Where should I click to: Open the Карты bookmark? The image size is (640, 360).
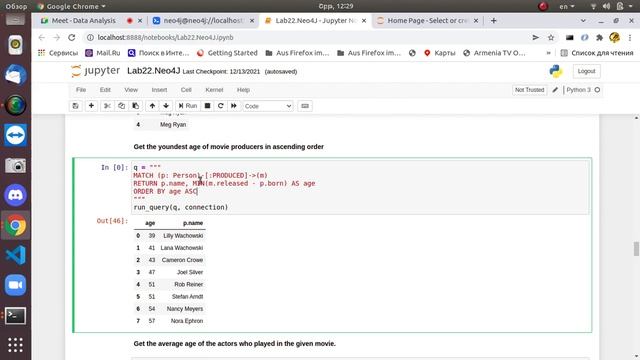tap(440, 53)
